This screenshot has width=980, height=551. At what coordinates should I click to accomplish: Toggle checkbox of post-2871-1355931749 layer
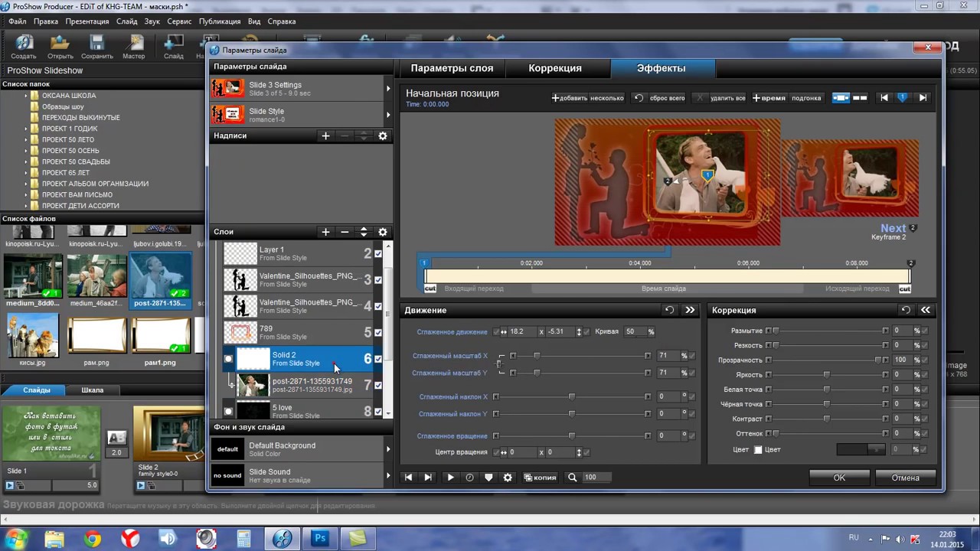[378, 386]
